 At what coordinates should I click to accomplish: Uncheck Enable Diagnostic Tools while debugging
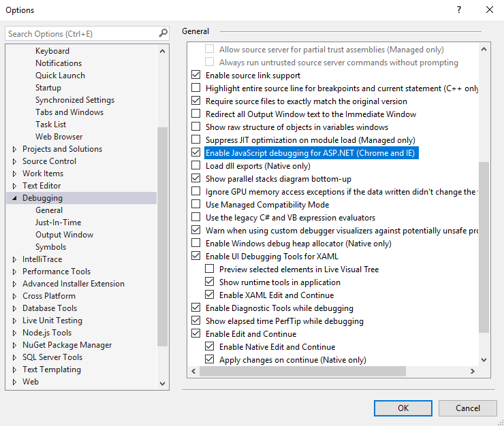[x=195, y=308]
